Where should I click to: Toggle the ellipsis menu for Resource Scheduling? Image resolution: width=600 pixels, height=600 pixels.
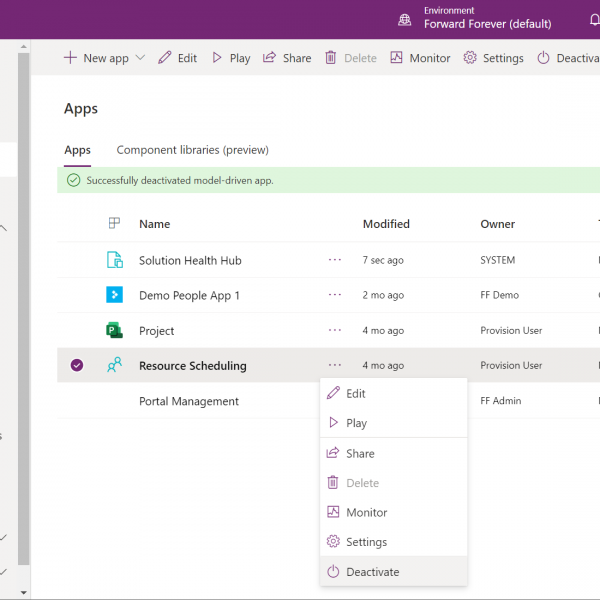(x=335, y=365)
